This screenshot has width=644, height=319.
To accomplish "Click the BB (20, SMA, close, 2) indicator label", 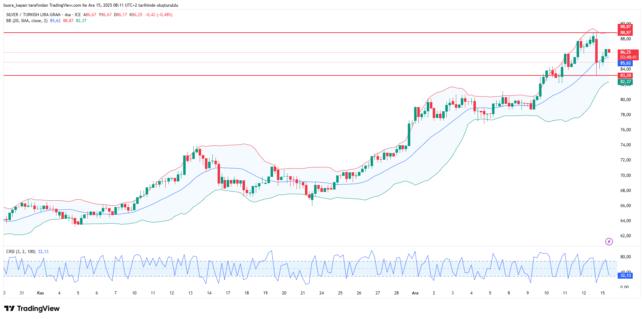I will (x=27, y=21).
